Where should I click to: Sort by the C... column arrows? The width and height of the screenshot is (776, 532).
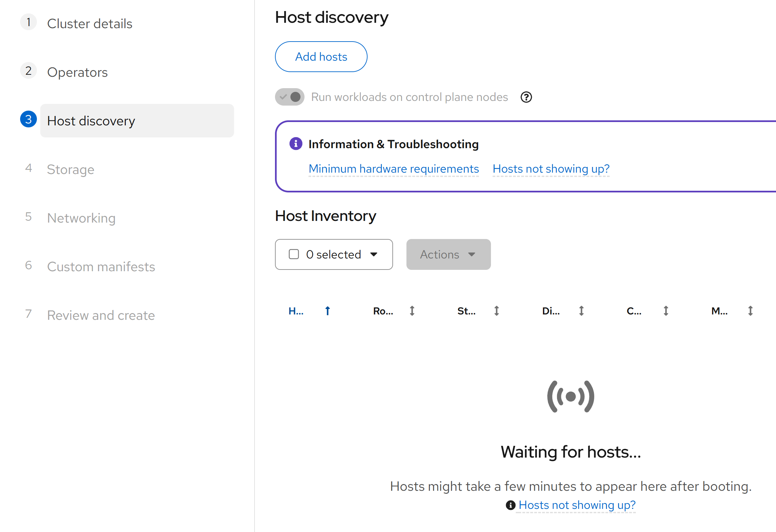point(666,311)
